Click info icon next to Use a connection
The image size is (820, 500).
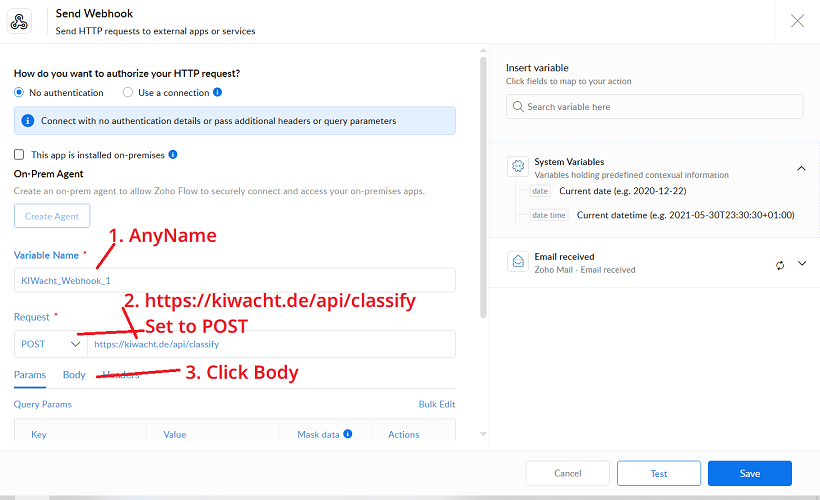click(217, 93)
